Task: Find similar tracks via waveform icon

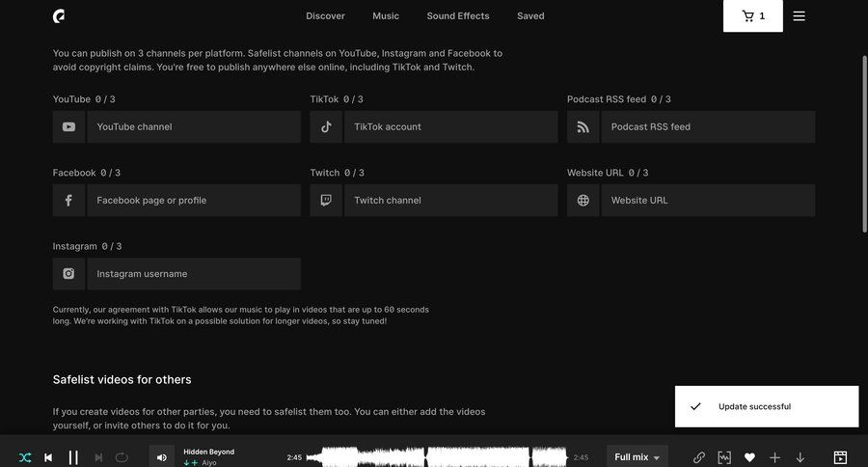Action: [724, 457]
